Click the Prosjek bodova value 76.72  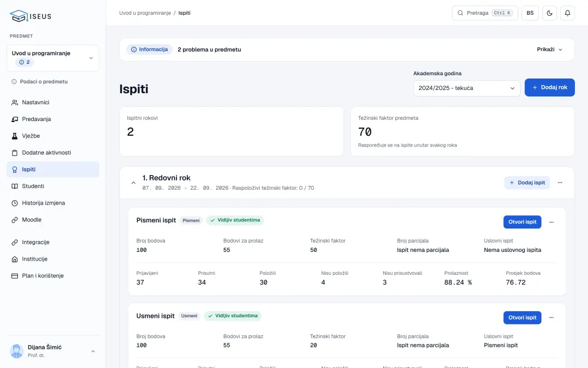click(x=516, y=282)
